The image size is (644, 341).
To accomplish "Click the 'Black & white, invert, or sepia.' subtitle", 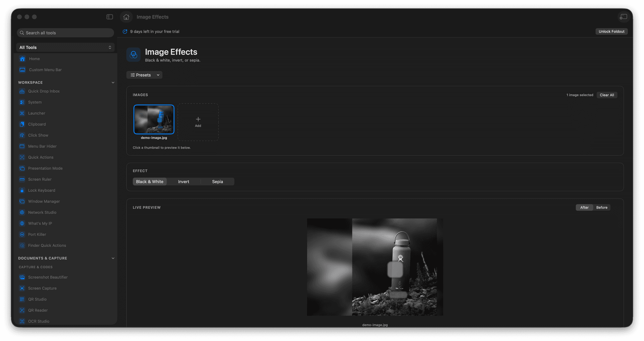I will click(x=173, y=60).
